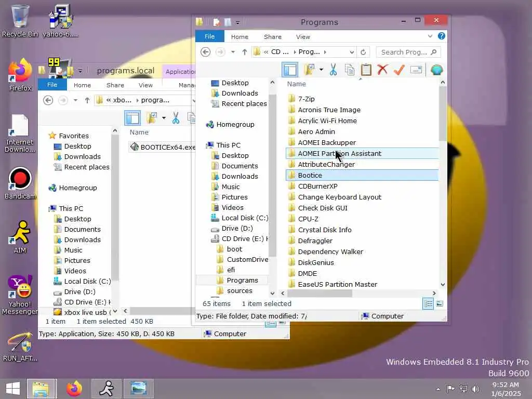Go back in the Programs window
The image size is (532, 399).
click(205, 52)
